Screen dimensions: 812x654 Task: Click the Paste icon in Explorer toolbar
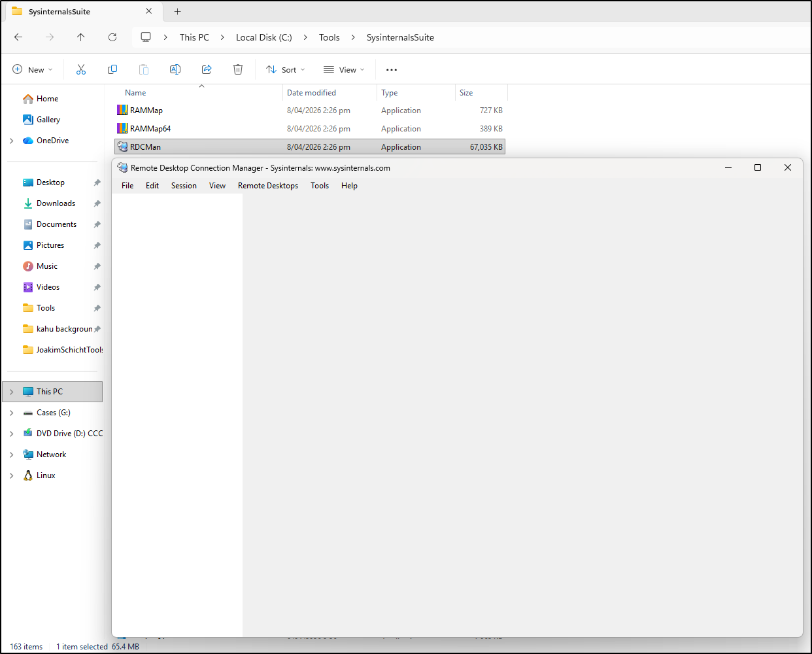point(144,69)
